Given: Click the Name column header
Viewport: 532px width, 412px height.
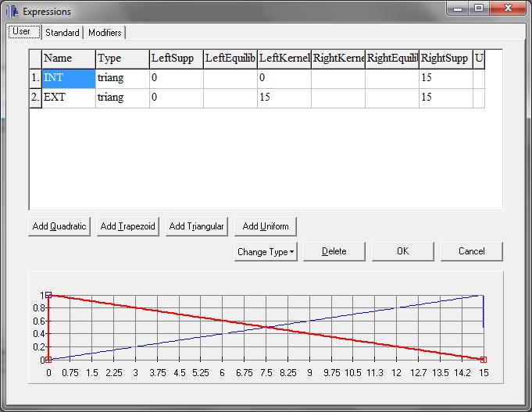Looking at the screenshot, I should click(69, 59).
